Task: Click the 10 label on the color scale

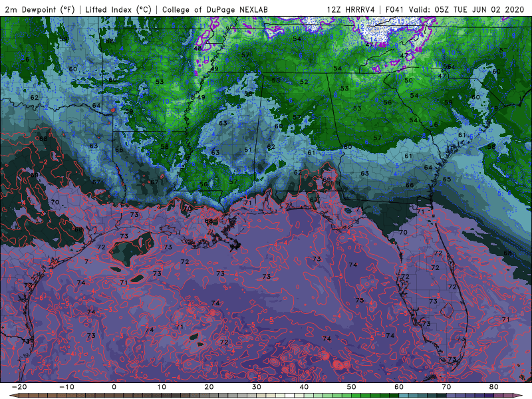Action: (162, 387)
